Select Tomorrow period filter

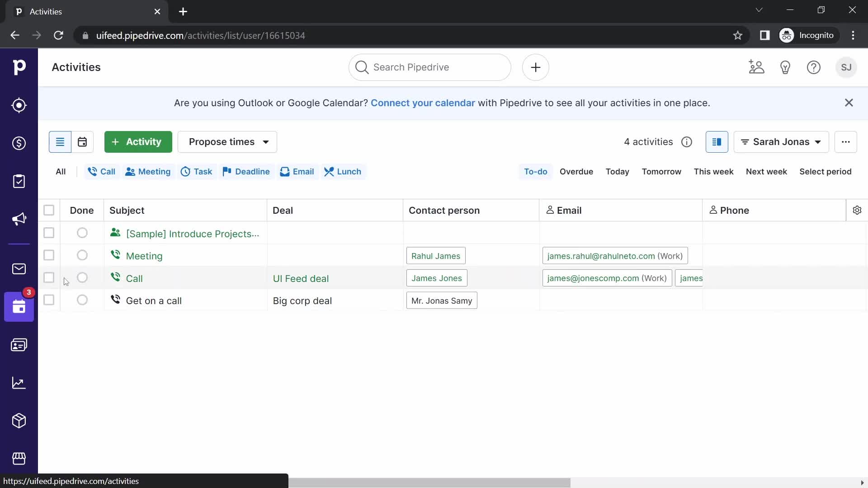coord(661,172)
